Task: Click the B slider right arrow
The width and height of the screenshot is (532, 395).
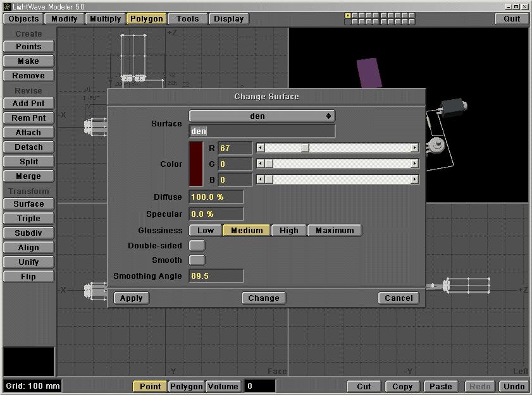Action: [x=415, y=179]
